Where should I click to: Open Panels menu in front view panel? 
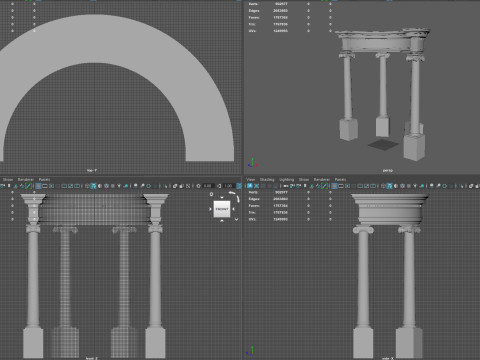pos(44,179)
